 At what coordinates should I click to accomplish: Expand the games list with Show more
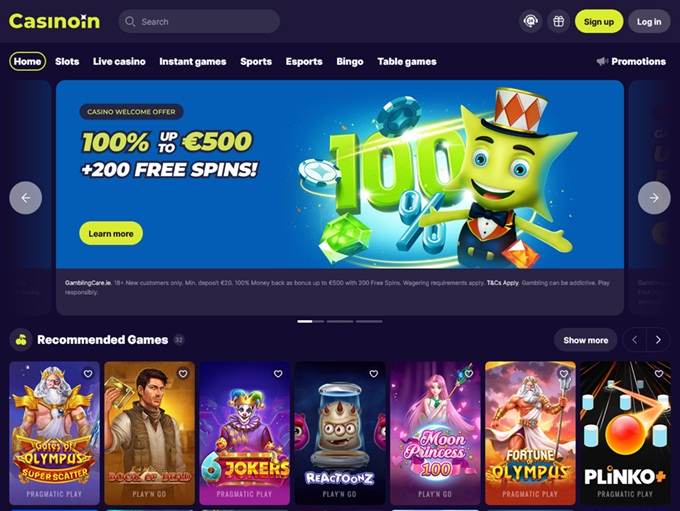click(585, 340)
